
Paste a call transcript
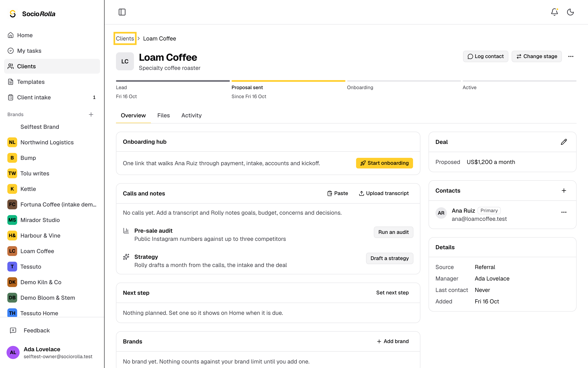[337, 193]
